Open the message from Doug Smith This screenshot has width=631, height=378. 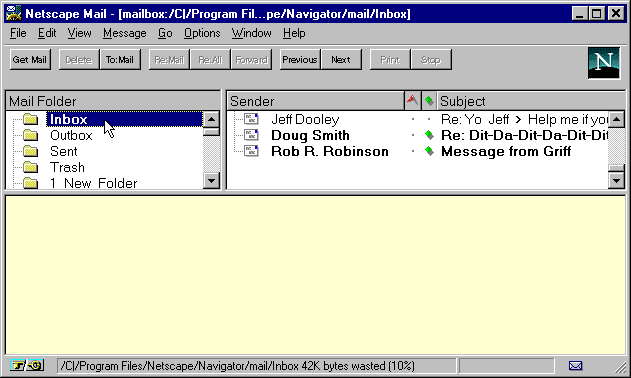click(310, 135)
